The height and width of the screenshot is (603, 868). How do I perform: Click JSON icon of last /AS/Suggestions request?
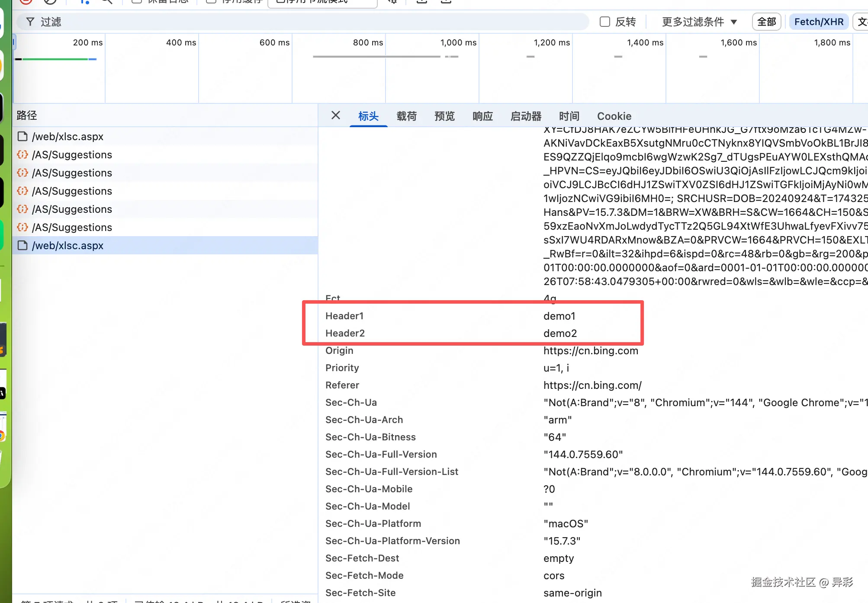point(23,228)
